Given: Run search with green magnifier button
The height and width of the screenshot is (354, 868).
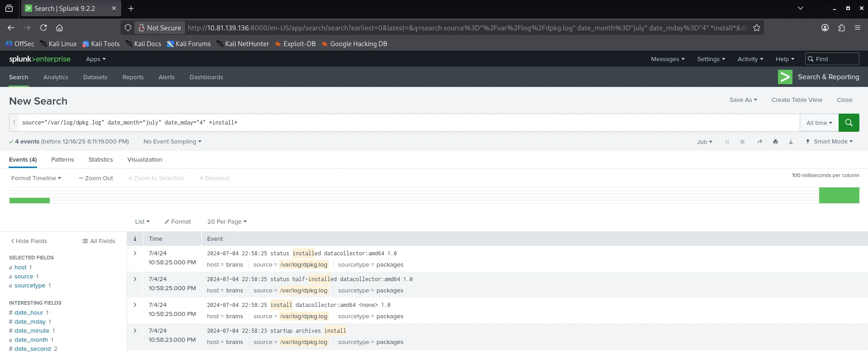Looking at the screenshot, I should 849,123.
